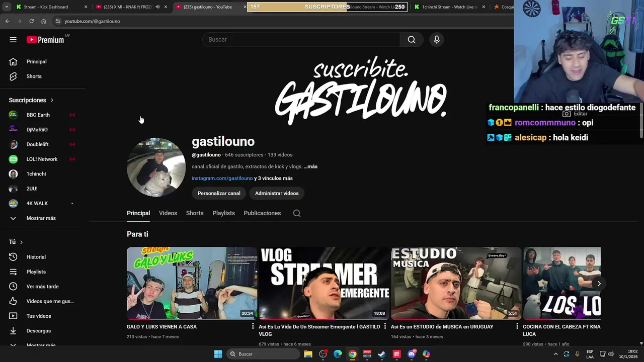The image size is (644, 362).
Task: Open Microsoft Edge from the taskbar
Action: pos(338,354)
